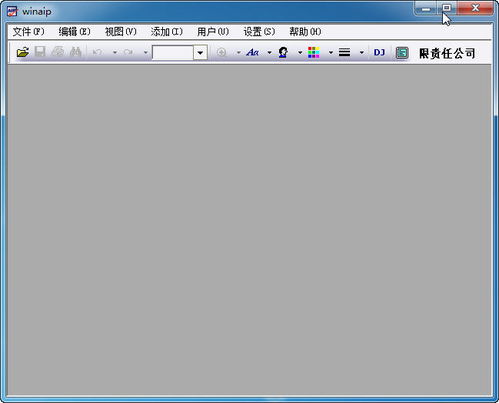Click the grayed save disk icon
This screenshot has width=499, height=403.
click(40, 52)
